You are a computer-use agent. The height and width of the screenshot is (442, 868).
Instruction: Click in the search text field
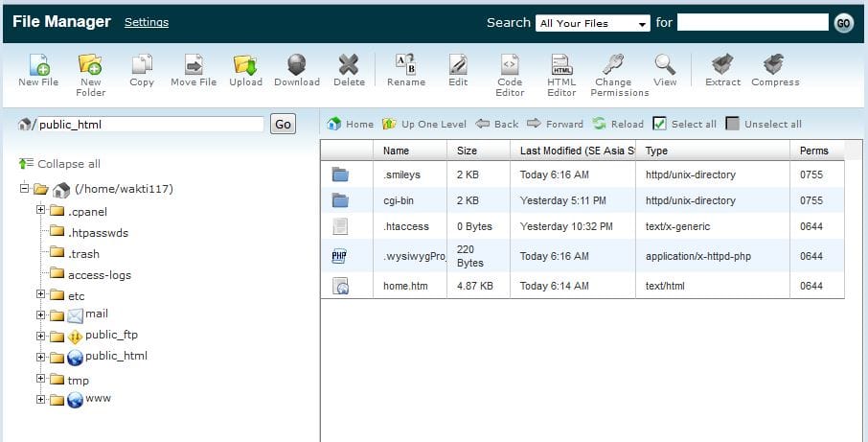click(753, 23)
